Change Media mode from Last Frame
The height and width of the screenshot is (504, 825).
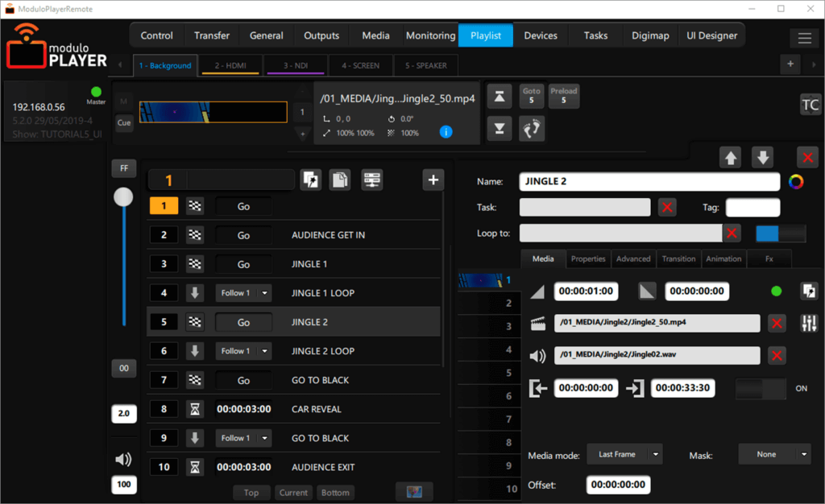[x=624, y=454]
